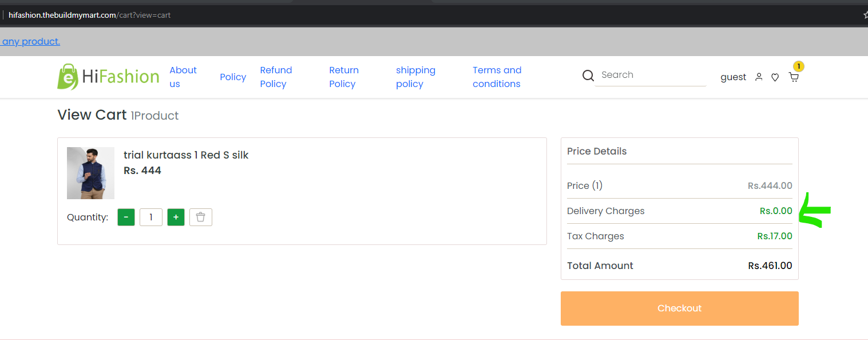The image size is (868, 340).
Task: Open the shipping policy link
Action: (415, 77)
